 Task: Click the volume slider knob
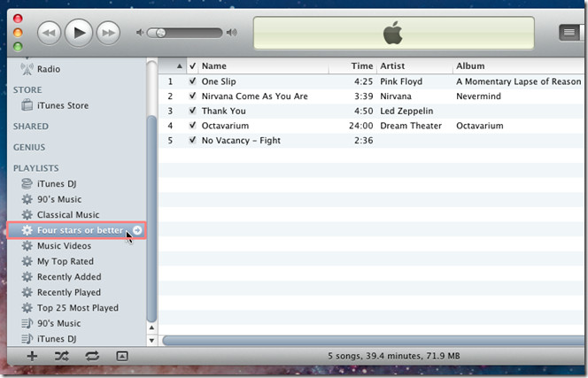coord(160,33)
